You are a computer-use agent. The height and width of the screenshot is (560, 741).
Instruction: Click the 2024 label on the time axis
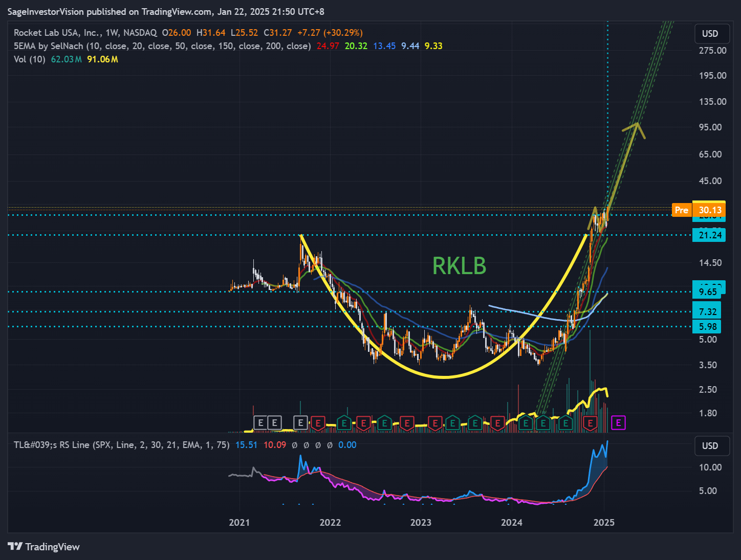point(512,522)
